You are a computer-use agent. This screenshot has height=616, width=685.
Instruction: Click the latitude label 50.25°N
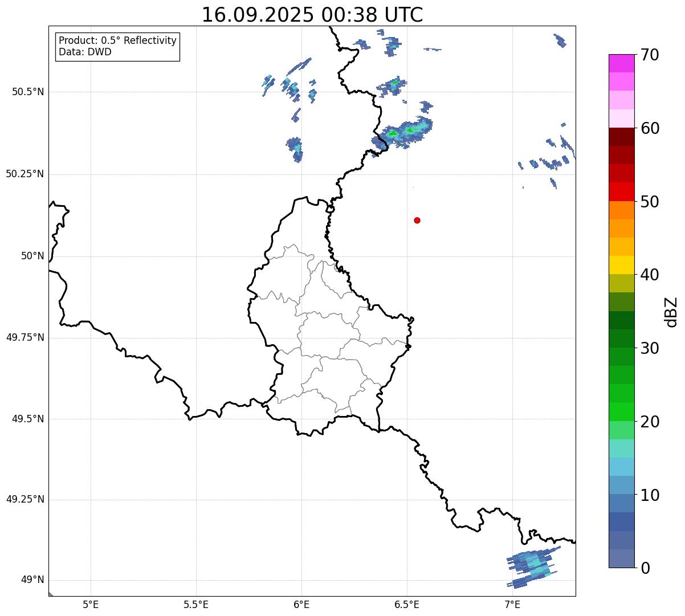(x=25, y=174)
